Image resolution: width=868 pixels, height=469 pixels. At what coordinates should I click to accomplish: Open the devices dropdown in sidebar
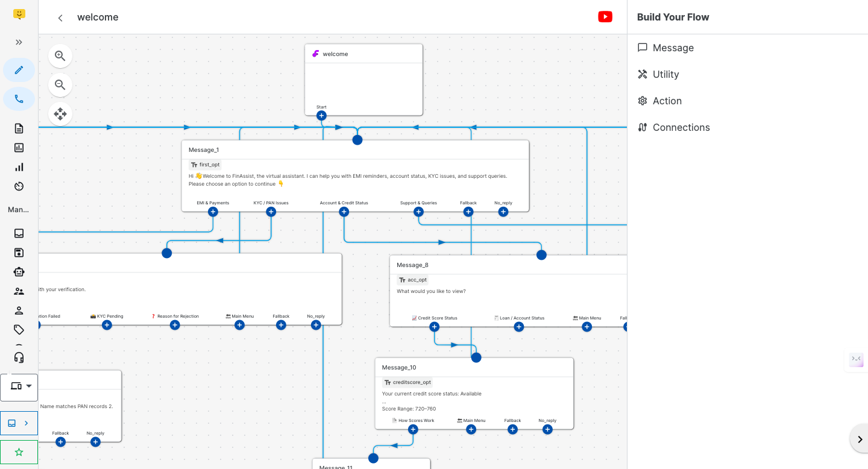(x=19, y=386)
